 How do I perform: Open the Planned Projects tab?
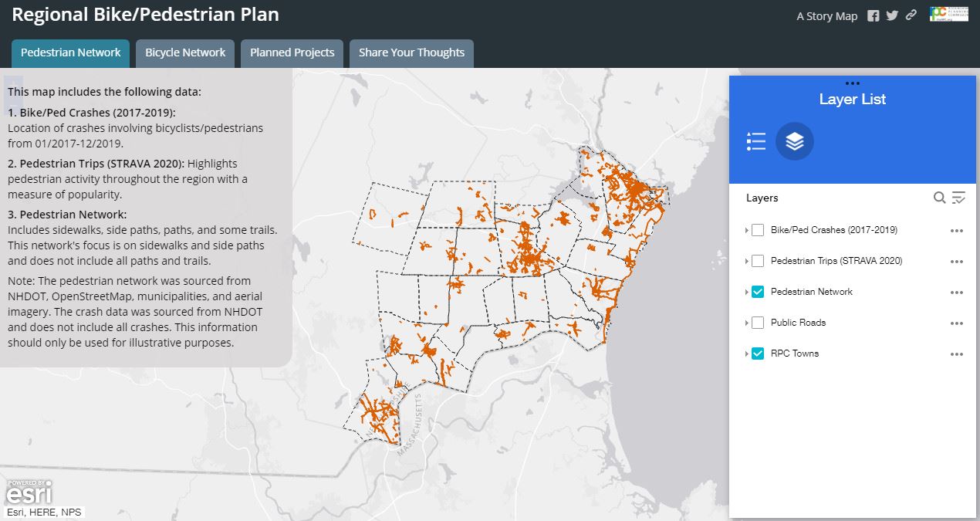(292, 52)
